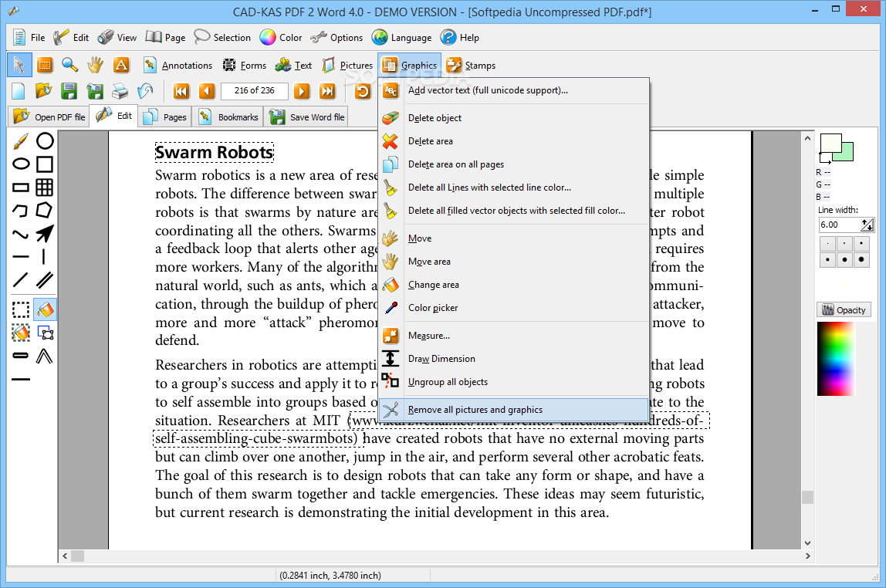Select the square shape tool
The height and width of the screenshot is (588, 886).
(x=45, y=164)
